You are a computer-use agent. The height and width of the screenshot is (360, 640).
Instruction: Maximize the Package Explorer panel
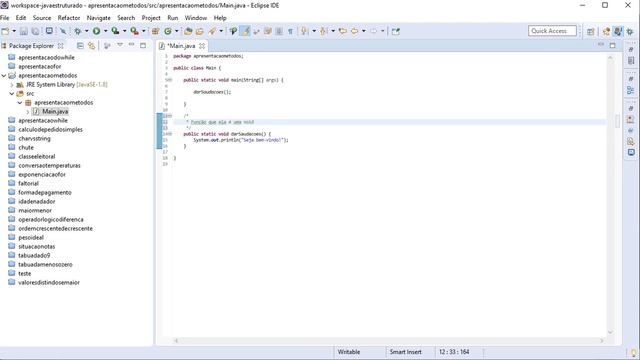pos(143,46)
